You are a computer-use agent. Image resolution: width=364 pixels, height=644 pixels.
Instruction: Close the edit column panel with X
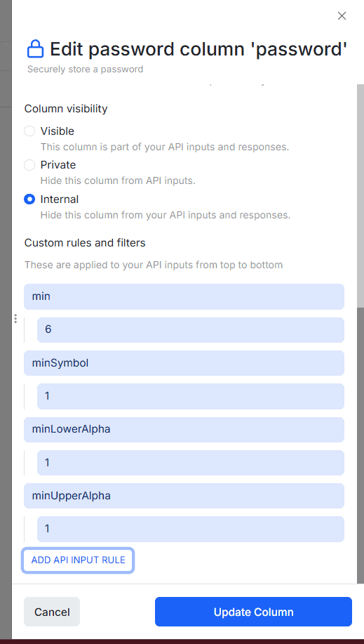pyautogui.click(x=342, y=16)
